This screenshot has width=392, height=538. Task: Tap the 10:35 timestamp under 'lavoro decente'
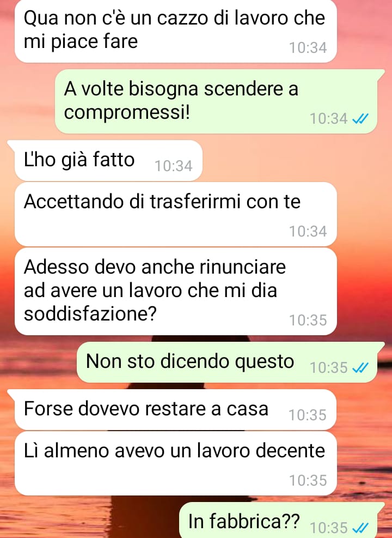[308, 480]
